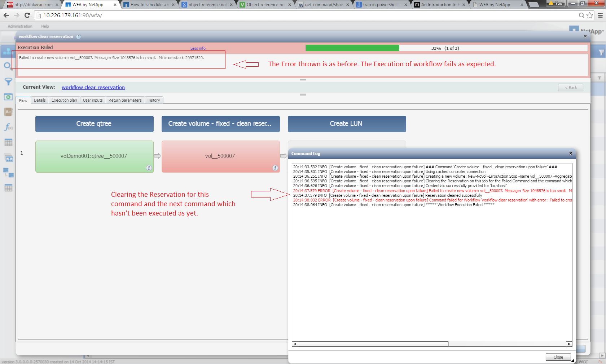This screenshot has height=364, width=606.
Task: Click the 'Less info' link
Action: [198, 48]
